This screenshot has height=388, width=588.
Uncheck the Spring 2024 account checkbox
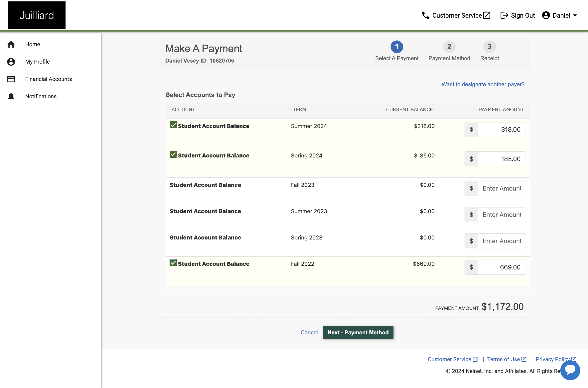[173, 154]
